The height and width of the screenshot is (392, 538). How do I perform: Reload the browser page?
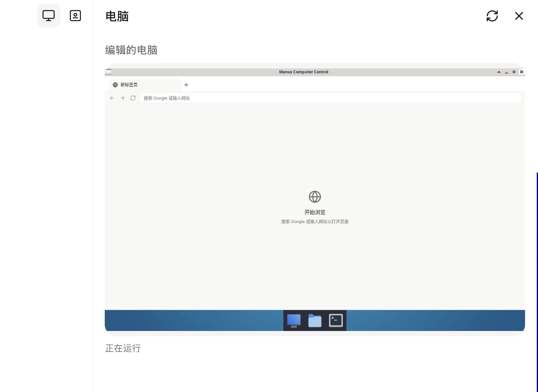133,98
